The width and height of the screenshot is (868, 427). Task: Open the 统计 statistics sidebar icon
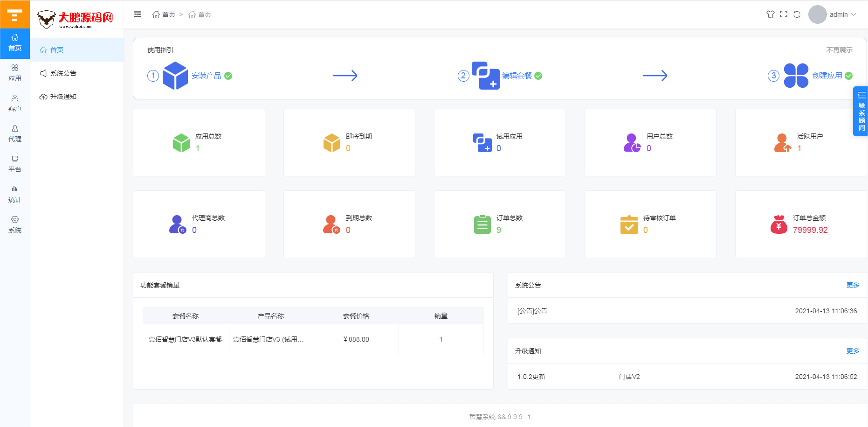click(15, 195)
